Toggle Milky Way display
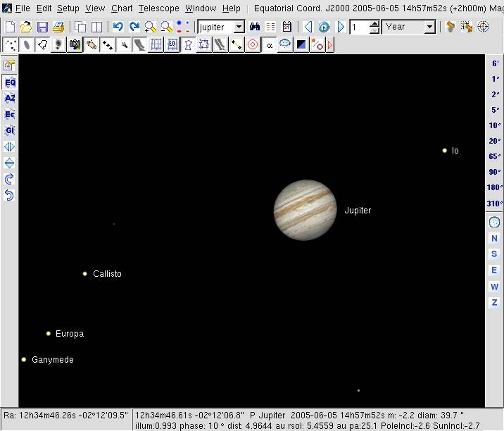 [x=139, y=45]
